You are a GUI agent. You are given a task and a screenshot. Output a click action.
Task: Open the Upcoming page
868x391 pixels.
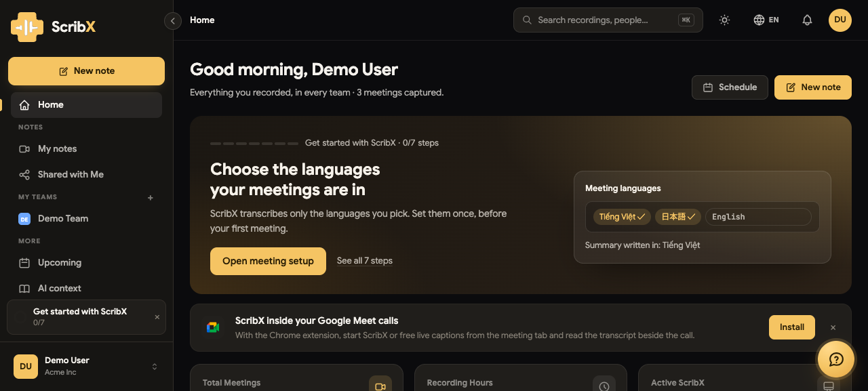[86, 263]
